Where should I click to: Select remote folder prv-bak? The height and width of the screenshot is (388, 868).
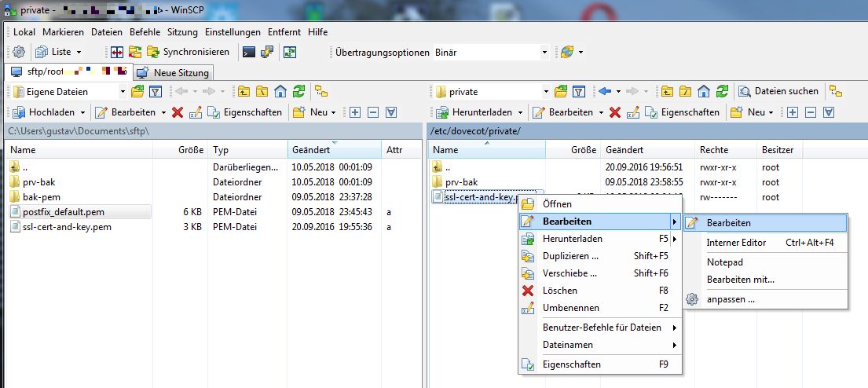[461, 182]
